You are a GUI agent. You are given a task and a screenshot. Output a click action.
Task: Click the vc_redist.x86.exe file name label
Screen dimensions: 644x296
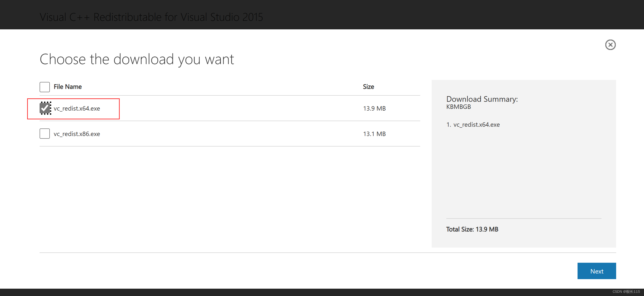pos(77,134)
